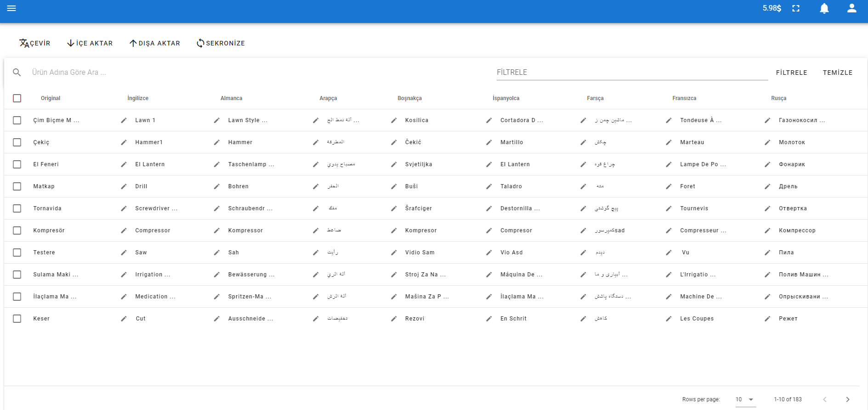Click the Arapça column header
The image size is (868, 410).
(328, 98)
